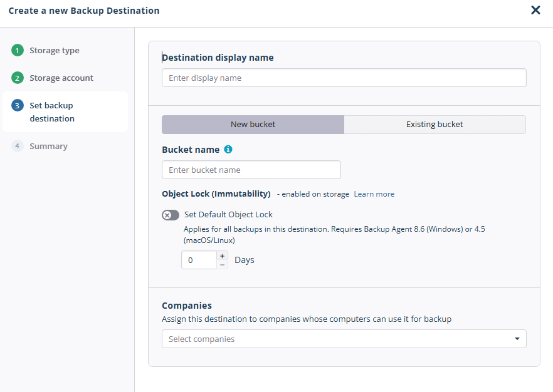Increase the Object Lock days with plus
Image resolution: width=553 pixels, height=392 pixels.
point(222,255)
